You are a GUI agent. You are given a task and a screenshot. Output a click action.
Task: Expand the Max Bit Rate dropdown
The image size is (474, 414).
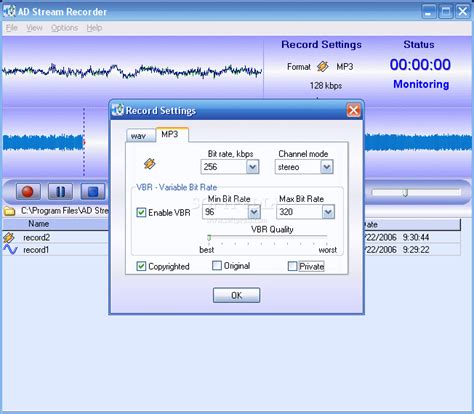(x=328, y=212)
